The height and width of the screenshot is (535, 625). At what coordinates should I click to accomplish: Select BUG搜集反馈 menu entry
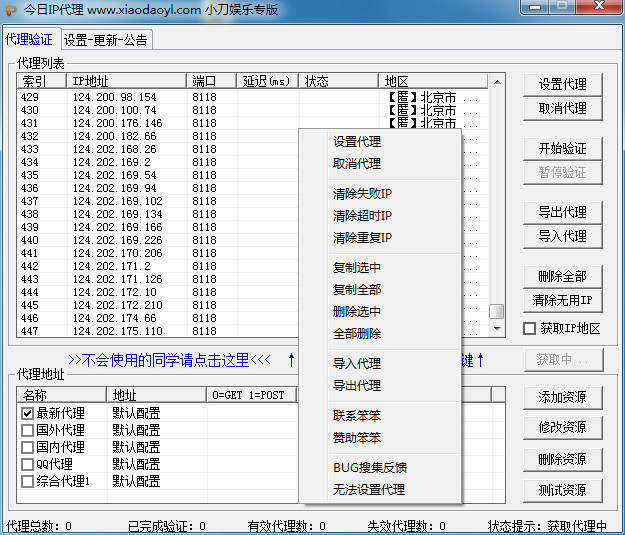[x=369, y=468]
